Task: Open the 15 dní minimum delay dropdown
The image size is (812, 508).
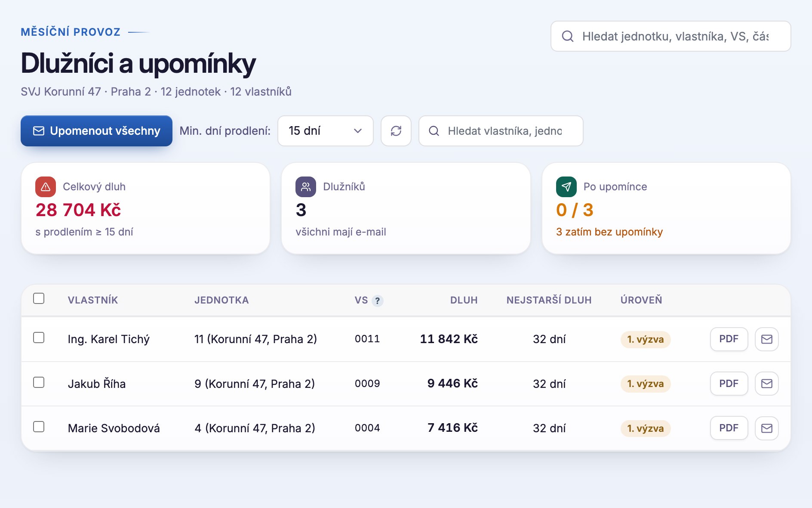Action: click(x=326, y=131)
